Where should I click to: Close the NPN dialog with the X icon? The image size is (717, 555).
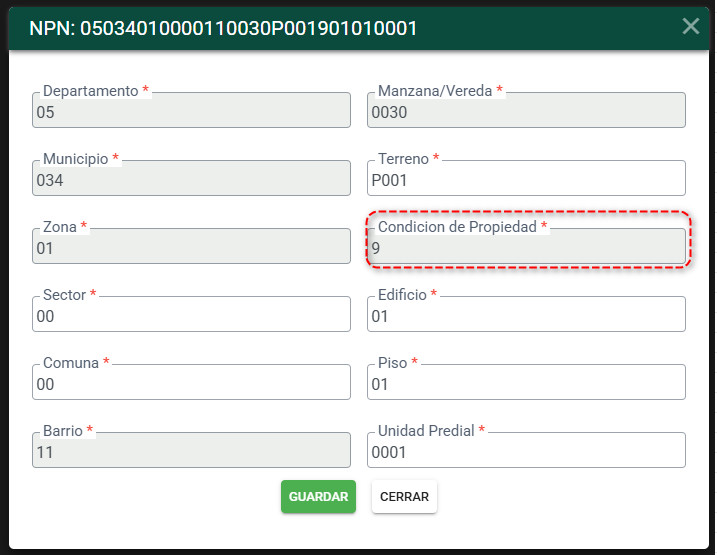[690, 26]
